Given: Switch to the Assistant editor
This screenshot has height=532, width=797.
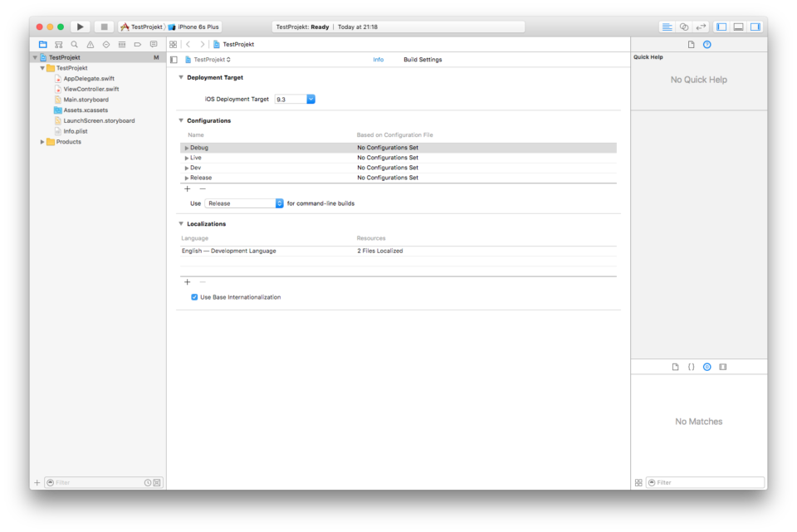Looking at the screenshot, I should point(683,27).
